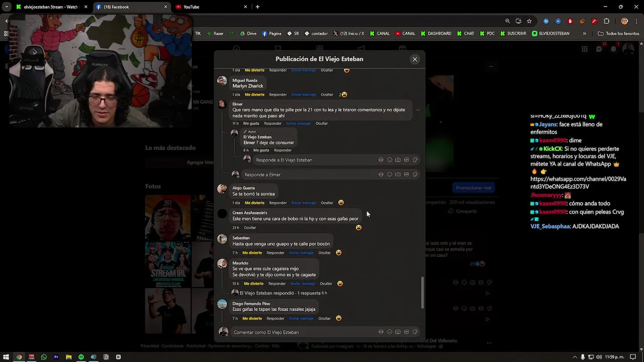The width and height of the screenshot is (644, 362).
Task: Click Enviar mensaje under Elmer's comment
Action: [x=298, y=124]
